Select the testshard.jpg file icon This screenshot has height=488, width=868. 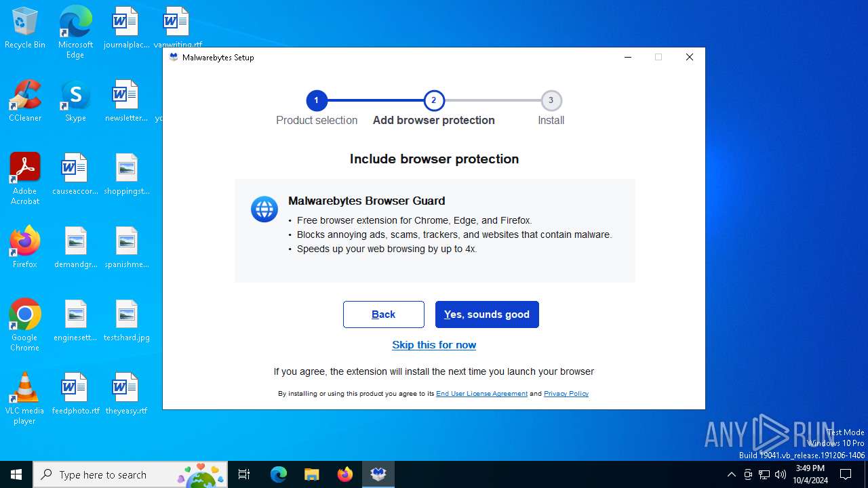click(126, 321)
